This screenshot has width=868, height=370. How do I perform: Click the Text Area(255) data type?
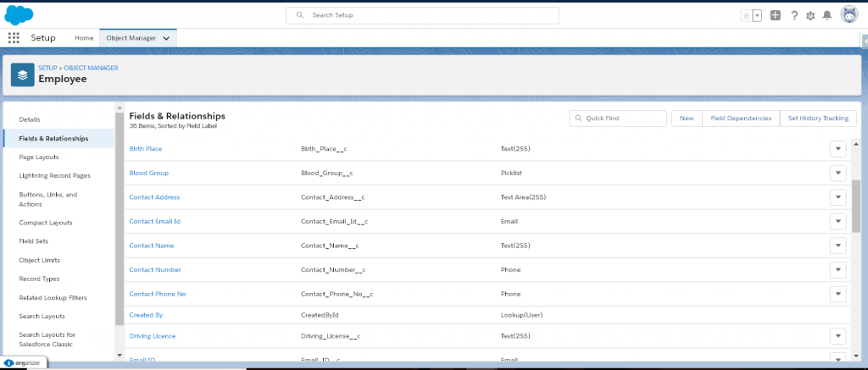tap(523, 197)
